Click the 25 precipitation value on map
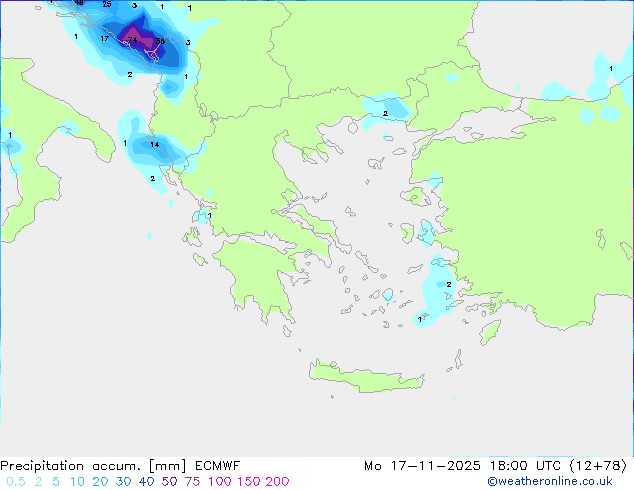The width and height of the screenshot is (634, 490). click(107, 4)
